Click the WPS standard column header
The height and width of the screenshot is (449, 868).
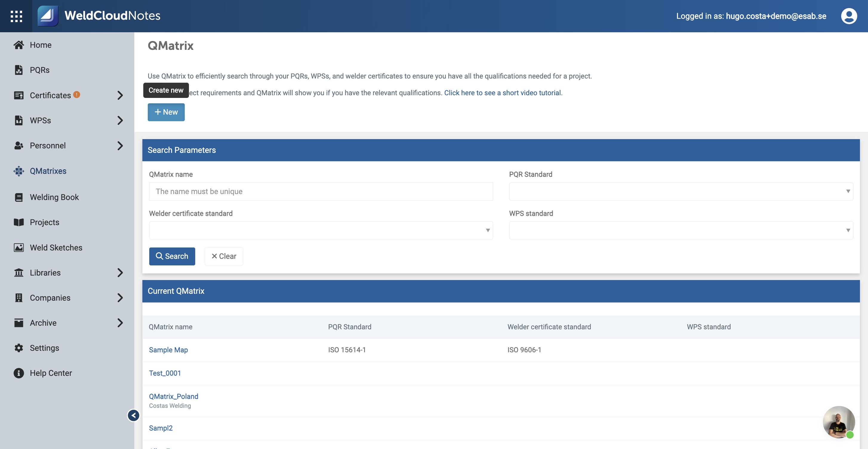click(709, 327)
